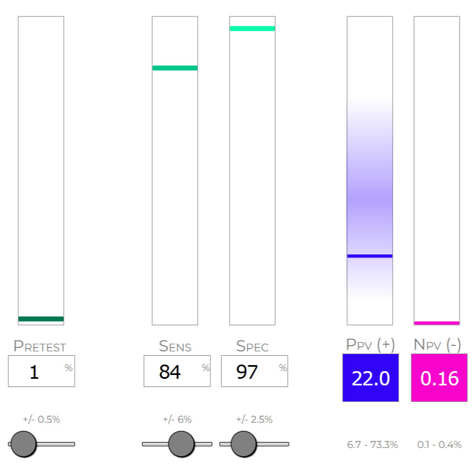
Task: Click the Pretest uncertainty slider handle
Action: pyautogui.click(x=23, y=444)
